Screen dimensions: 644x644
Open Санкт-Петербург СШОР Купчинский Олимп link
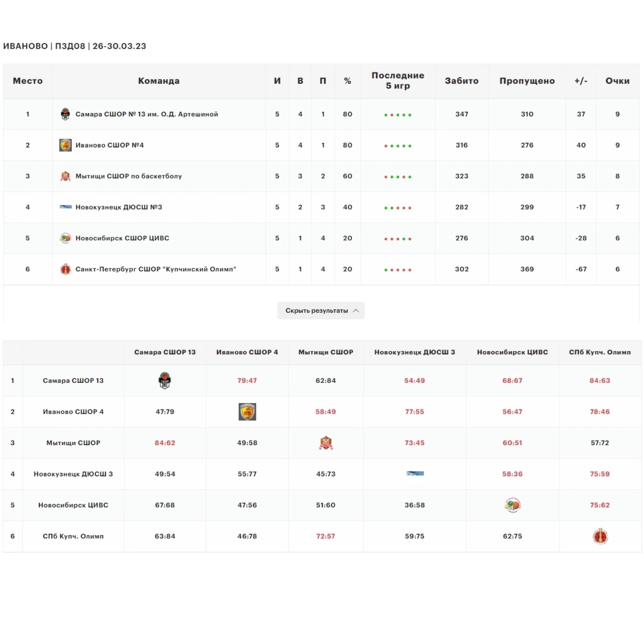pos(156,269)
